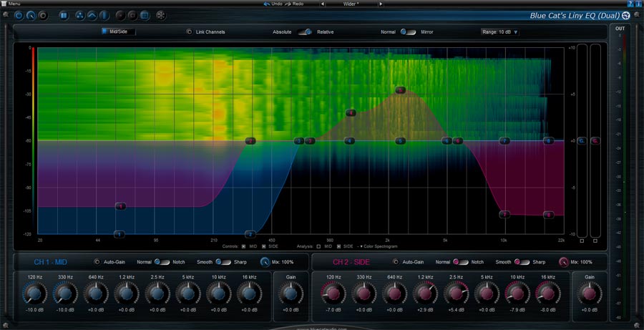Click CH 2 Gain knob
Screen dimensions: 644x330
click(590, 293)
